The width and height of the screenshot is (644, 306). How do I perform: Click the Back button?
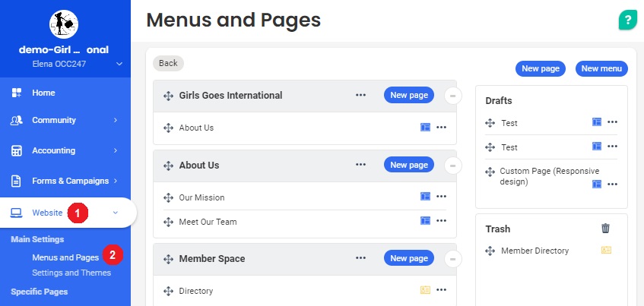(168, 63)
